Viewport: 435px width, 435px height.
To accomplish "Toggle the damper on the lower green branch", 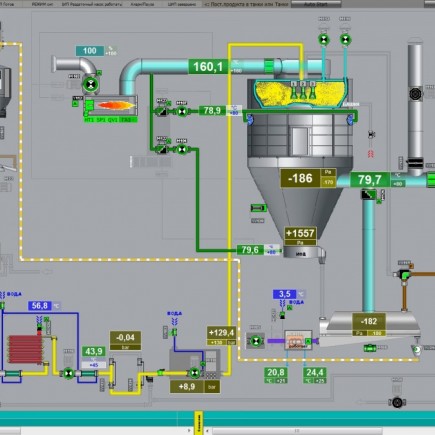I will point(162,150).
